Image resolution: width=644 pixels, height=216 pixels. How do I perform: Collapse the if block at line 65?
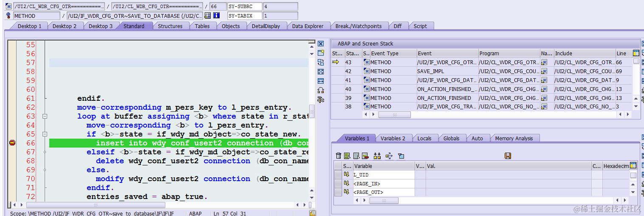coord(45,134)
